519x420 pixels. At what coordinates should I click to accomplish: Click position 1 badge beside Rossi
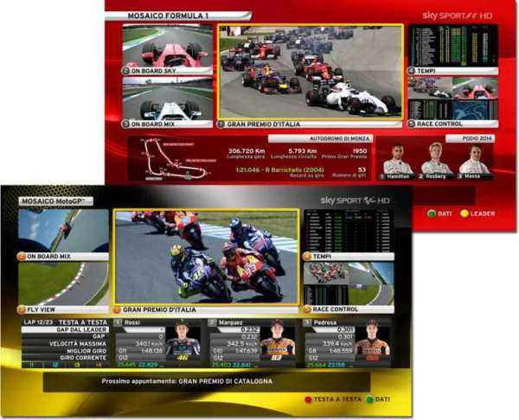click(x=118, y=322)
